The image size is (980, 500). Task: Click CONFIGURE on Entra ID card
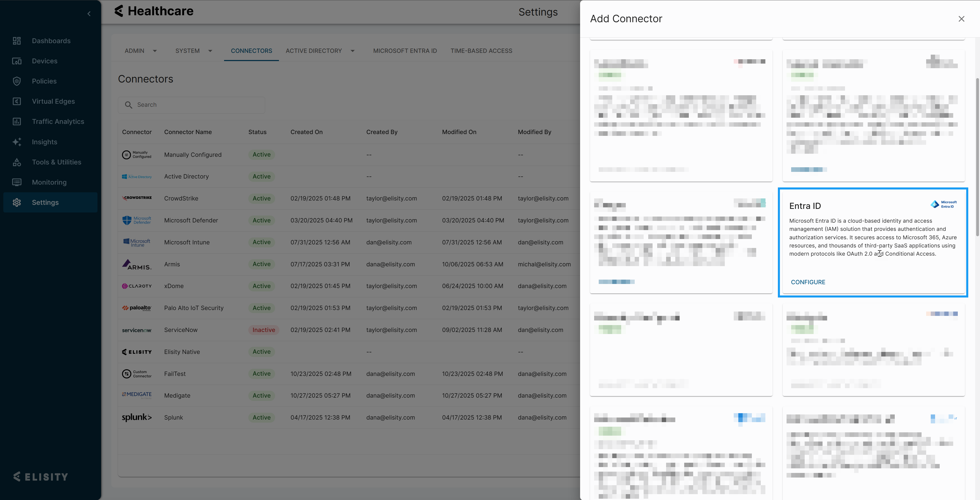click(x=808, y=282)
